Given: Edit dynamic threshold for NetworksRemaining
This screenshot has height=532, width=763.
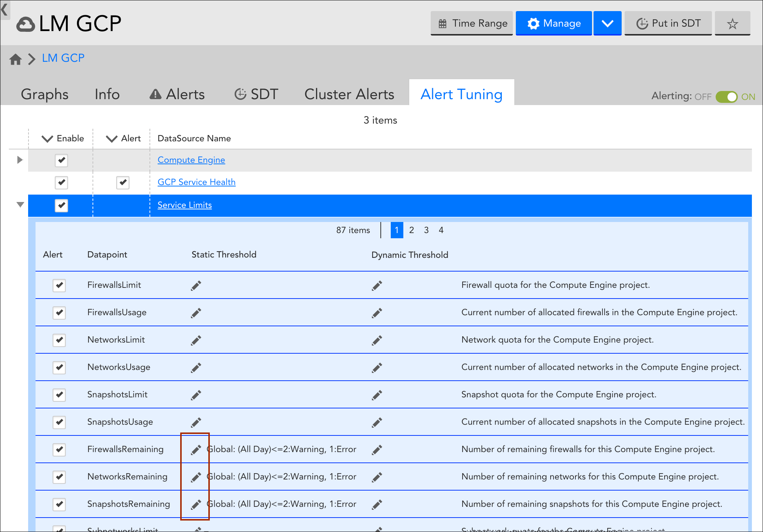Looking at the screenshot, I should pyautogui.click(x=377, y=477).
